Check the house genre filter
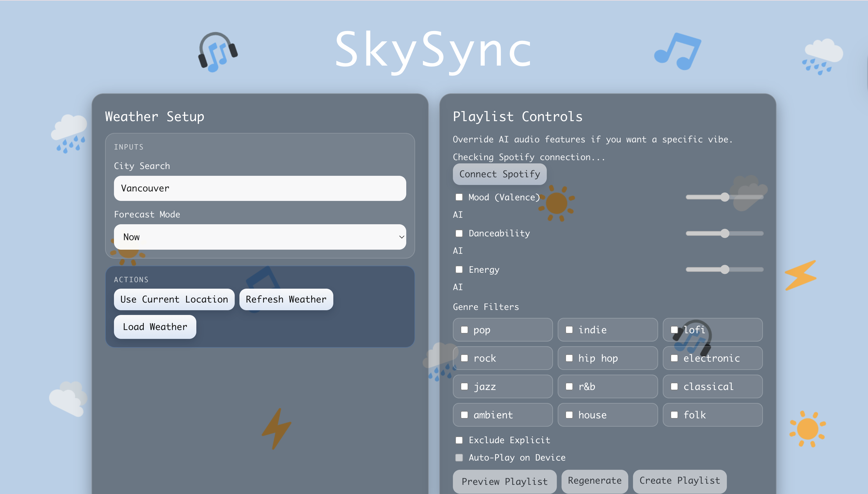The width and height of the screenshot is (868, 494). coord(570,415)
